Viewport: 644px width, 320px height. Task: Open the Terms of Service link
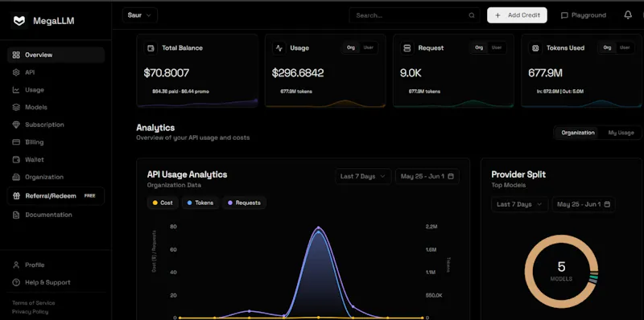point(33,303)
